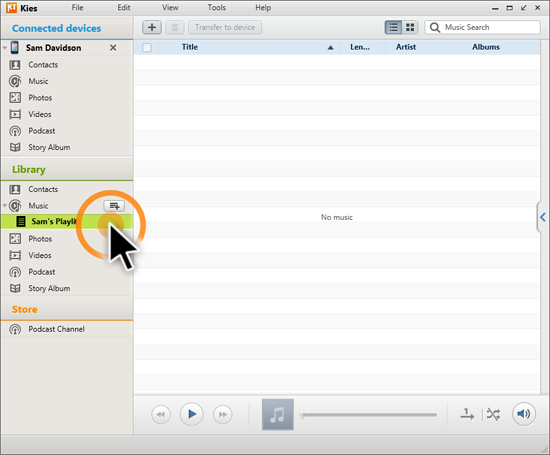550x455 pixels.
Task: Tick the select-all checkbox in header
Action: (x=147, y=47)
